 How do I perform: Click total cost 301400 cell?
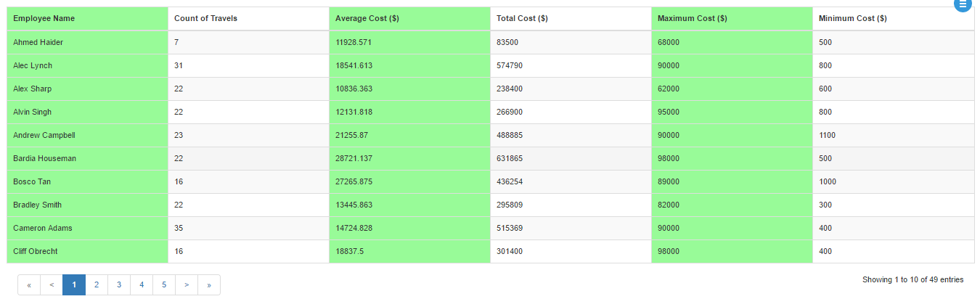coord(571,252)
